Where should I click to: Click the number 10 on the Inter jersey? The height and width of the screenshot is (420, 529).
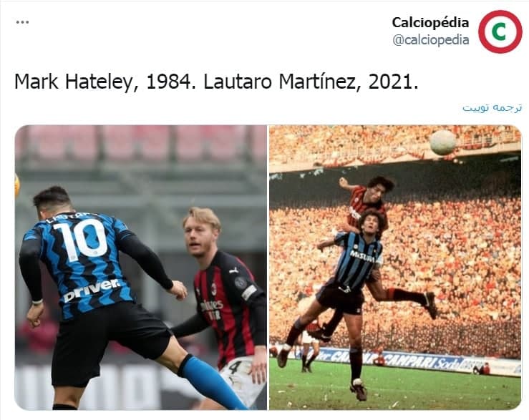[x=80, y=239]
